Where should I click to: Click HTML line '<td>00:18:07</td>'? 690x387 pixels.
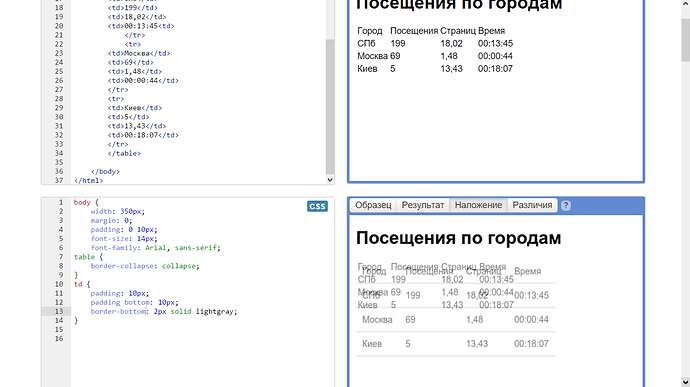[143, 135]
